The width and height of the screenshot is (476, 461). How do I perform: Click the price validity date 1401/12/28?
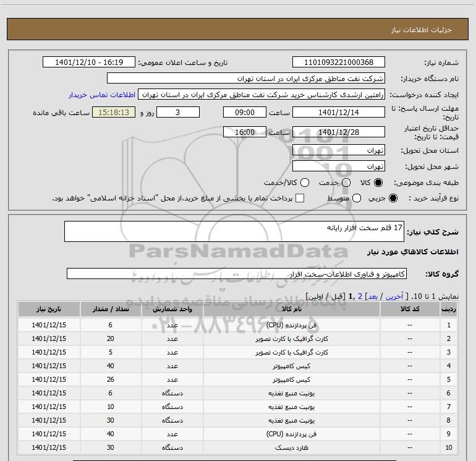[x=339, y=132]
